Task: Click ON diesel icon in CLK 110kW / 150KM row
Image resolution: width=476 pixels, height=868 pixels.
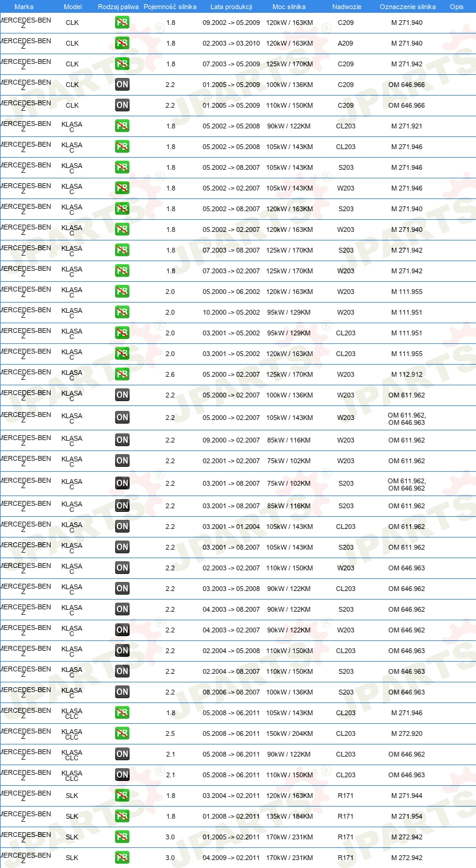Action: click(122, 105)
